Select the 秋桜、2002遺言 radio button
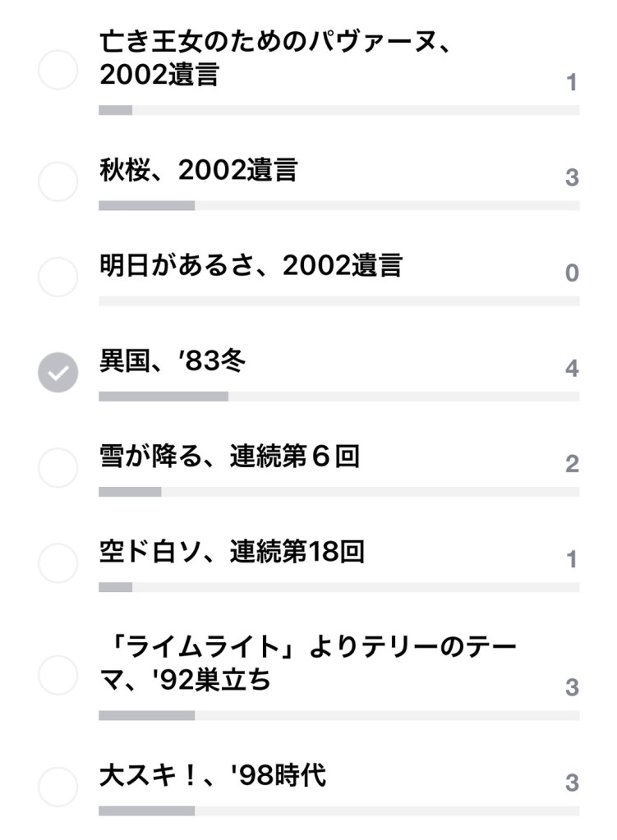This screenshot has height=840, width=617. point(58,182)
